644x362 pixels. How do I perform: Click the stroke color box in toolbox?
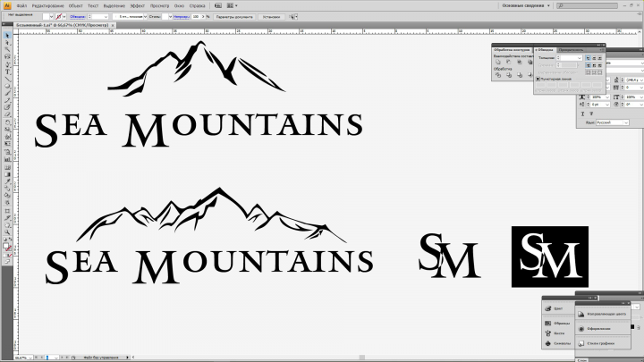click(x=9, y=248)
